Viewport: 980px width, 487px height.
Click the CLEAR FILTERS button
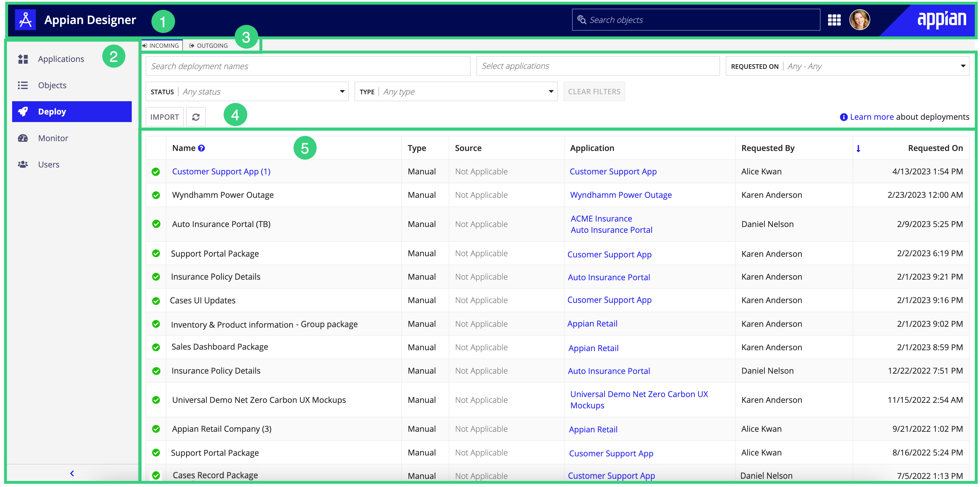point(594,91)
